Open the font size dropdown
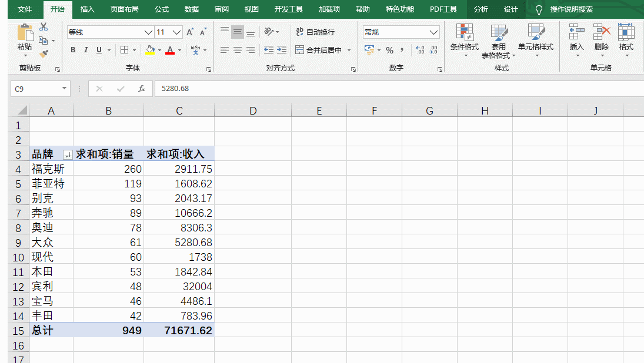644x363 pixels. coord(176,32)
